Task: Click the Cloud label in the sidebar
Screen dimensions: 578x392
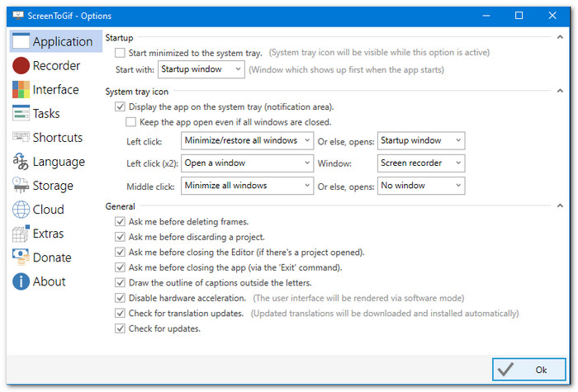Action: point(48,210)
